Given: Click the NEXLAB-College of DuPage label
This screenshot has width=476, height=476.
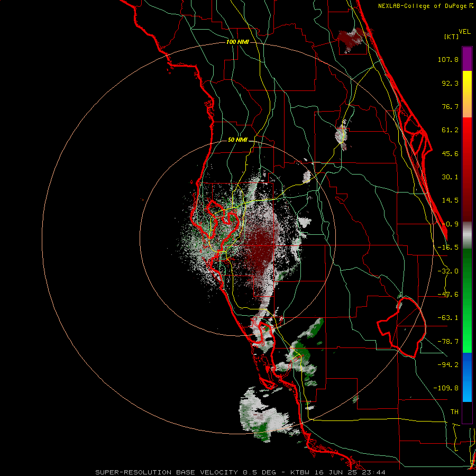Looking at the screenshot, I should 425,6.
